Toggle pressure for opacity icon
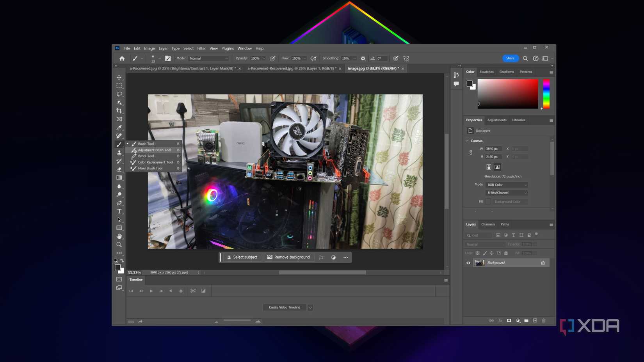Image resolution: width=644 pixels, height=362 pixels. pos(272,59)
